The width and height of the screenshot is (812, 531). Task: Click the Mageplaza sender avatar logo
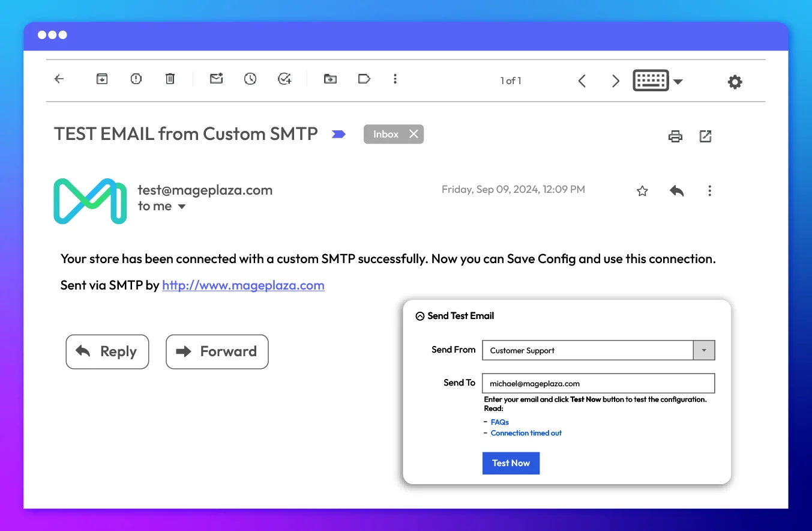pos(90,201)
